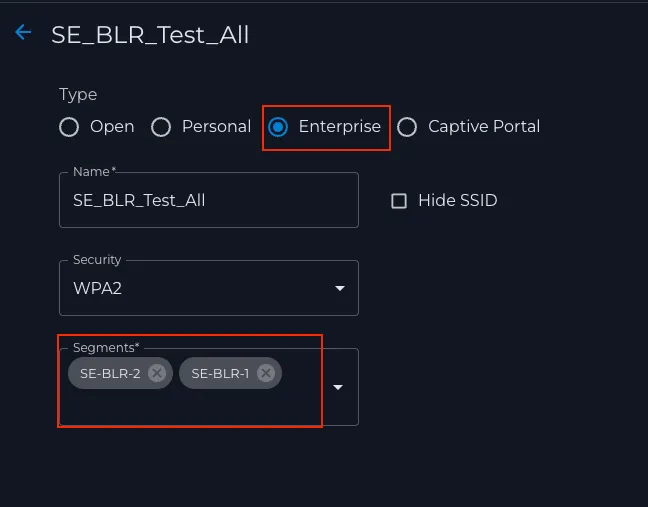Screen dimensions: 648x507
Task: Select the Open network type
Action: tap(69, 127)
